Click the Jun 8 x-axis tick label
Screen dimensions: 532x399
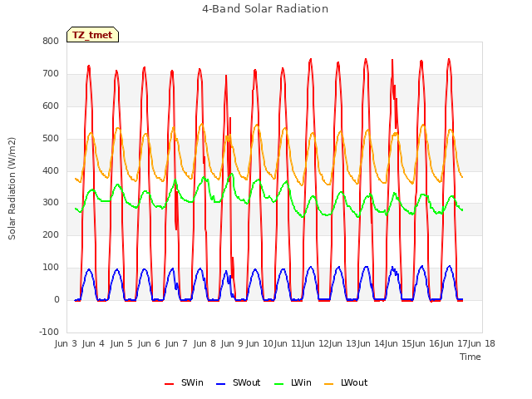204,343
